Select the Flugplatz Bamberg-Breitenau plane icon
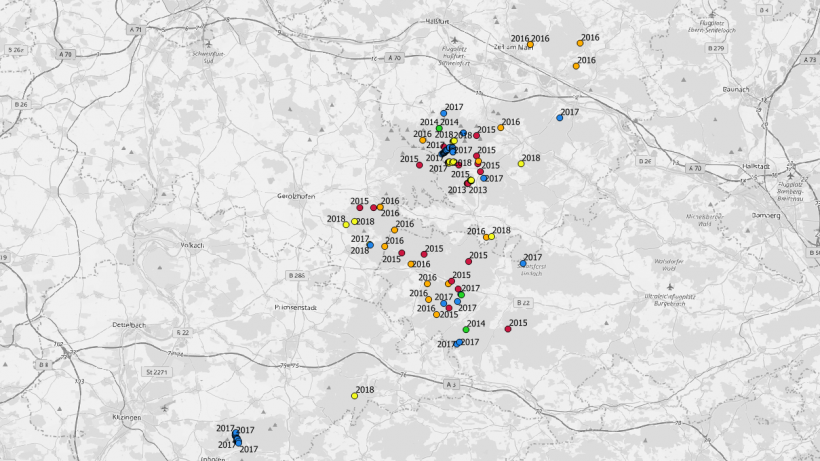 (791, 176)
